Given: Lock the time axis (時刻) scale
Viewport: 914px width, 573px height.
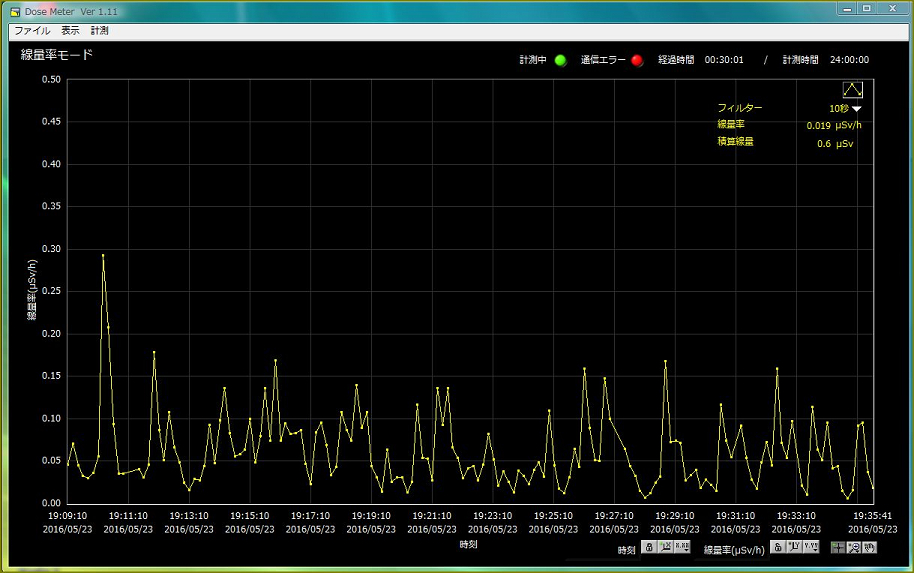Looking at the screenshot, I should pyautogui.click(x=649, y=548).
